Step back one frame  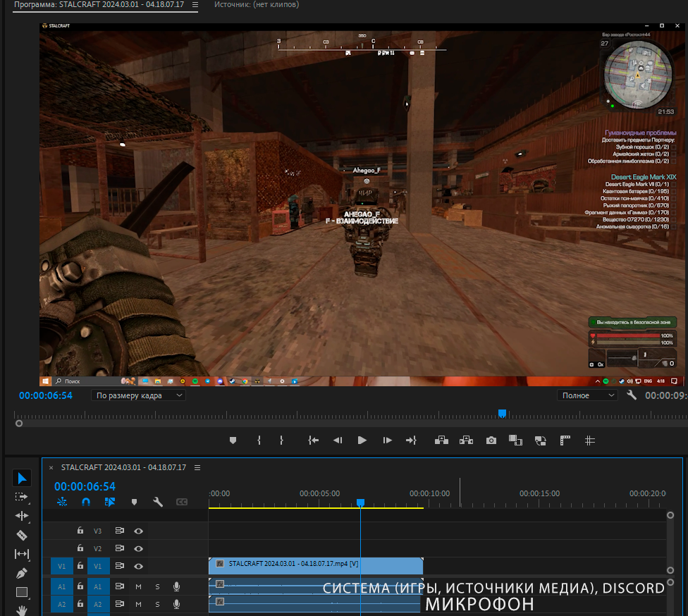[x=338, y=441]
